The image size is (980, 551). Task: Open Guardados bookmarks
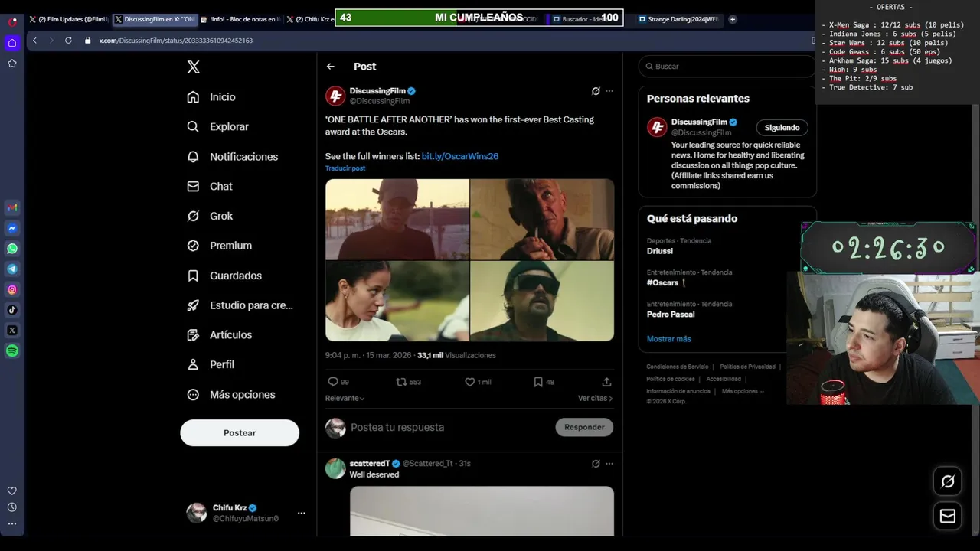point(224,275)
